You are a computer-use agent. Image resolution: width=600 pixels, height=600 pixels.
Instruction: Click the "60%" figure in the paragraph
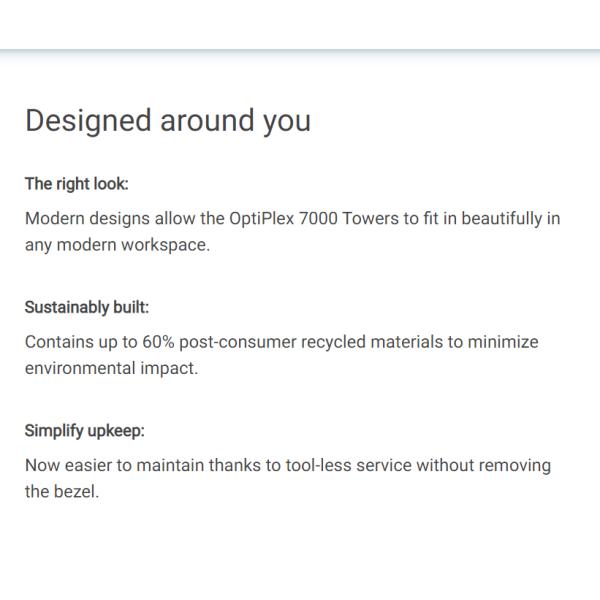pos(158,342)
